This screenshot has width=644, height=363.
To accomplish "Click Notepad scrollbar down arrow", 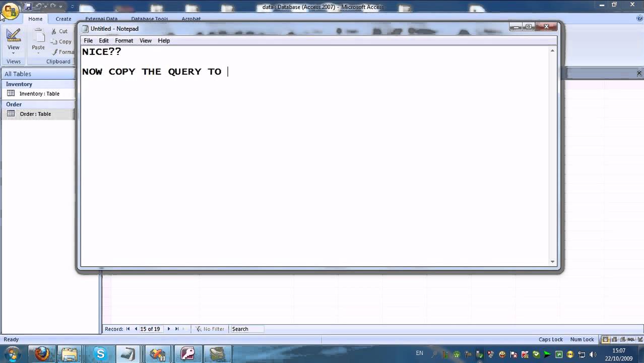I will click(552, 262).
